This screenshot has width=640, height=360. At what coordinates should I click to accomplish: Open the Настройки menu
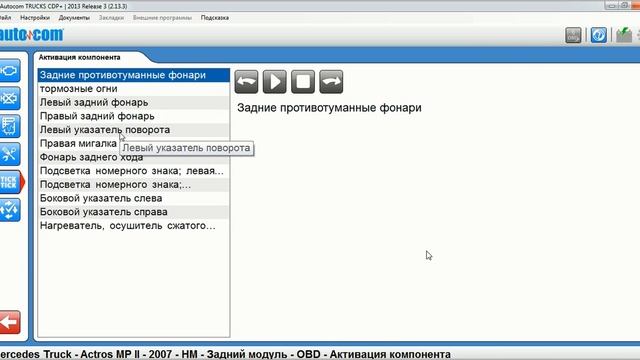35,18
